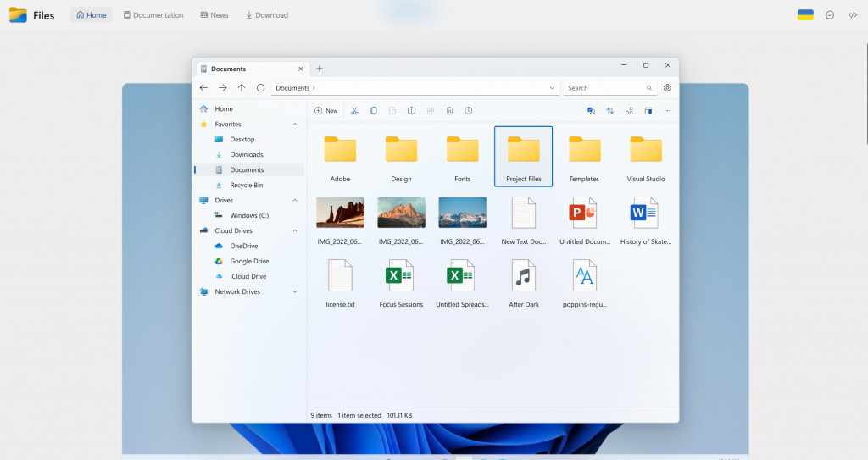Refresh the Documents folder

[x=261, y=88]
